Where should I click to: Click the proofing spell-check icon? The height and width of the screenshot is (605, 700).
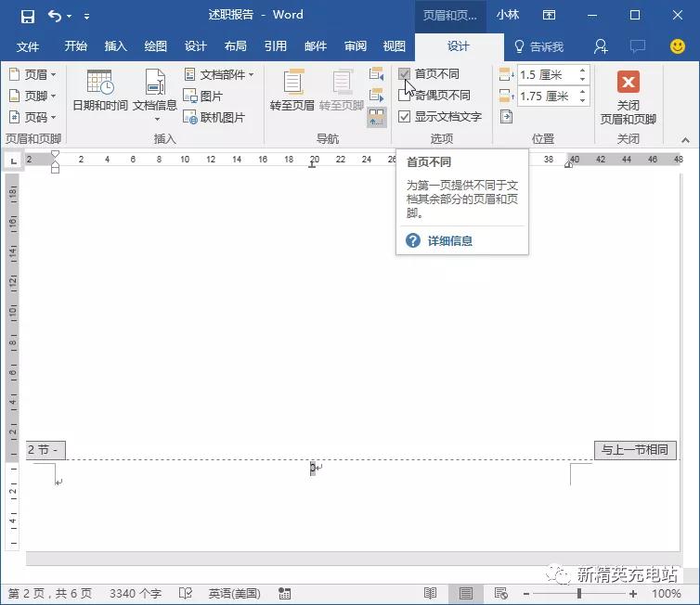[186, 593]
